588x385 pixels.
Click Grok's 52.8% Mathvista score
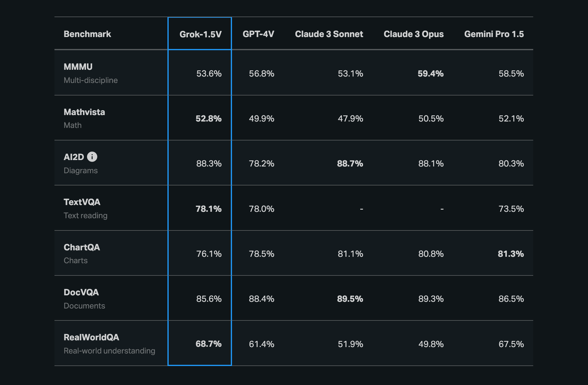pos(208,118)
